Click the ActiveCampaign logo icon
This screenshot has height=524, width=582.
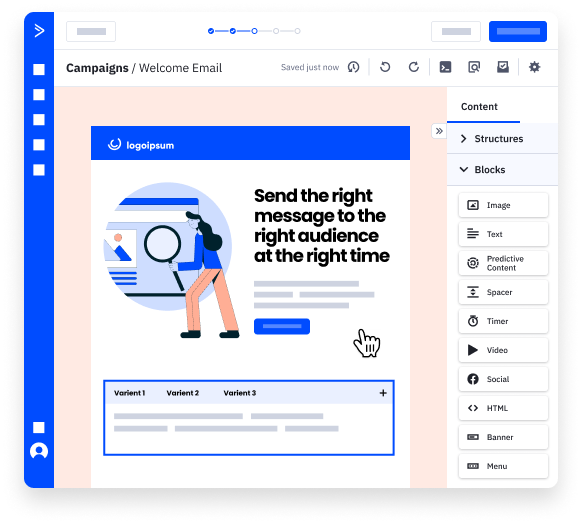(x=39, y=30)
